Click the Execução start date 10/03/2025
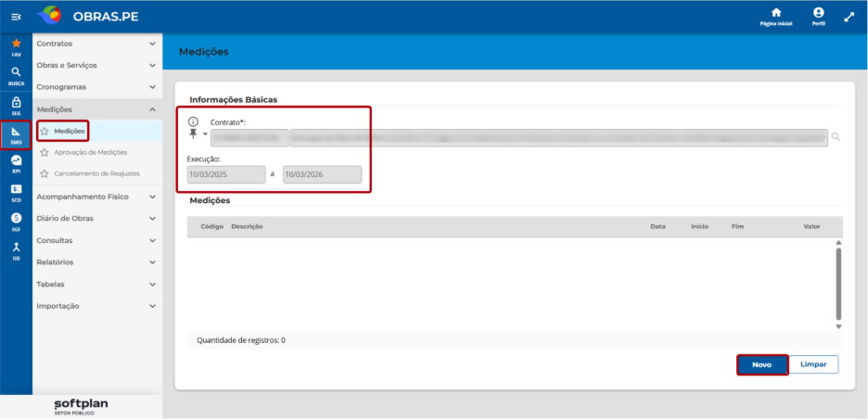Viewport: 868px width, 420px height. (226, 174)
